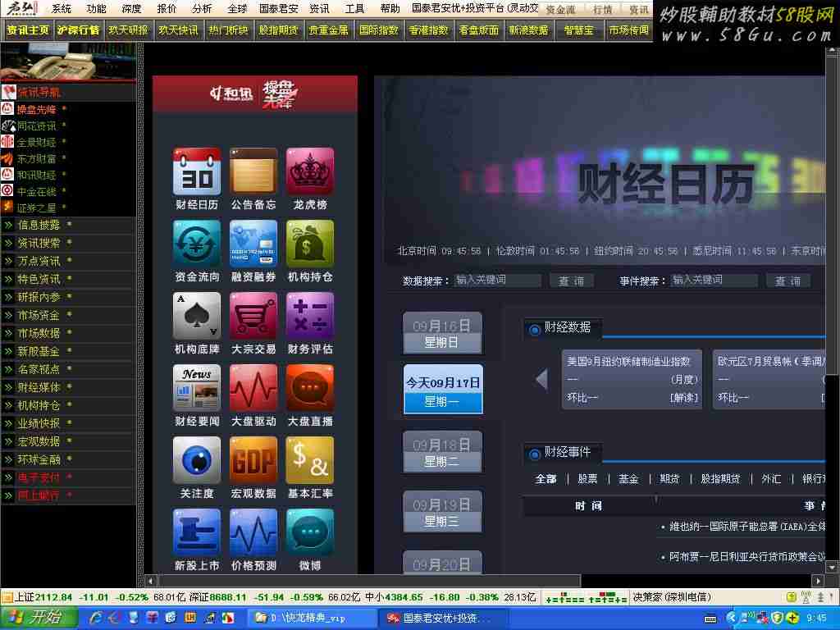Open the 工具 menu
Viewport: 840px width, 630px height.
[x=354, y=8]
